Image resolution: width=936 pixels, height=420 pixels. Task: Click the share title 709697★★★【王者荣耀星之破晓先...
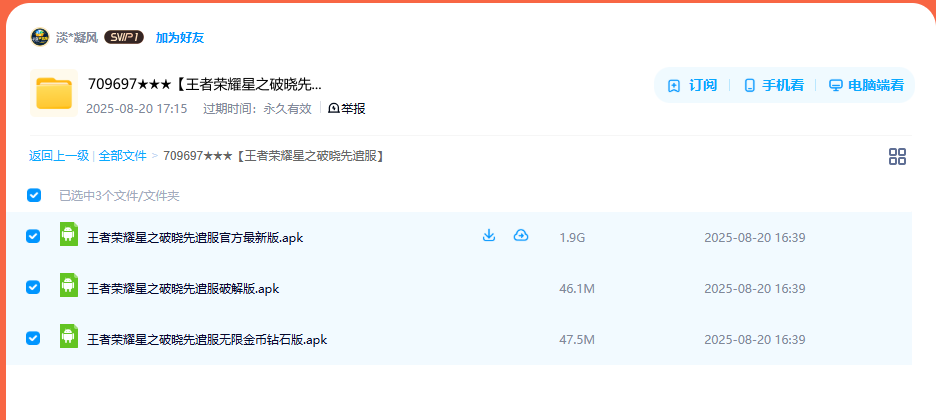click(205, 84)
